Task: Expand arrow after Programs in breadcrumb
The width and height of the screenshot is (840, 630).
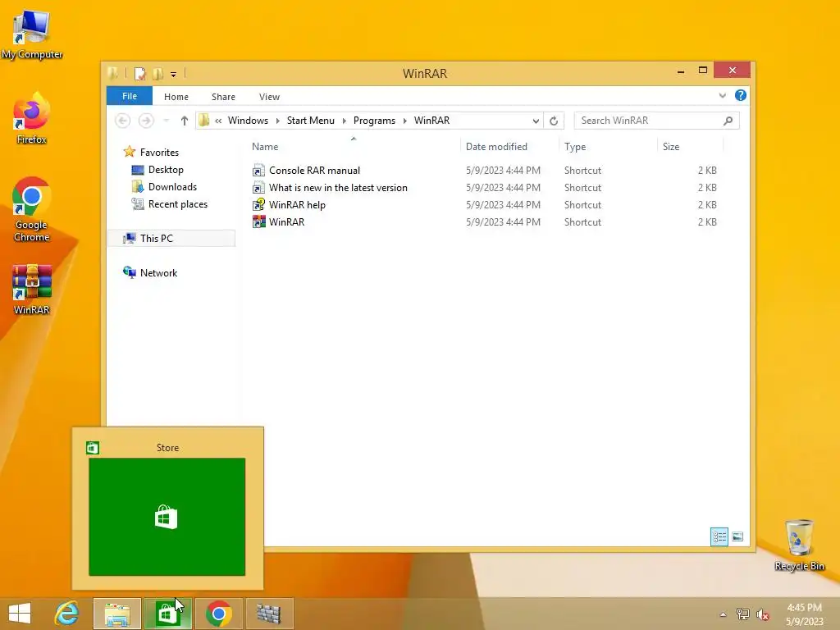Action: pos(405,121)
